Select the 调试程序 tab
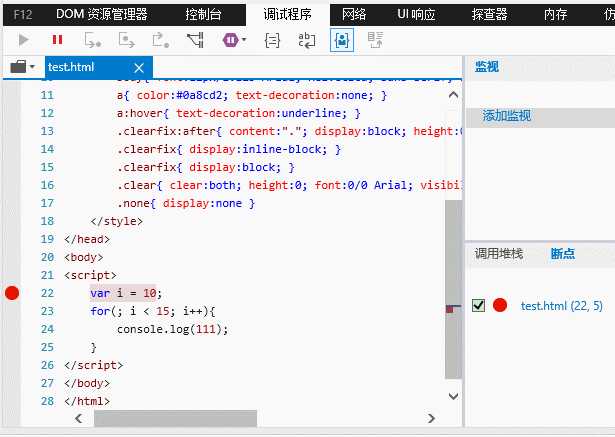The height and width of the screenshot is (437, 615). [x=287, y=15]
